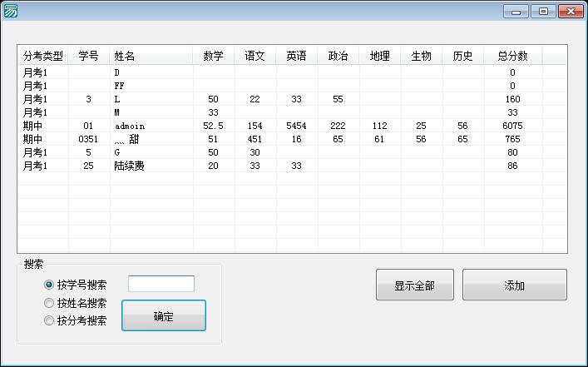
Task: Choose the 按分考搜索 radio option
Action: click(x=49, y=320)
